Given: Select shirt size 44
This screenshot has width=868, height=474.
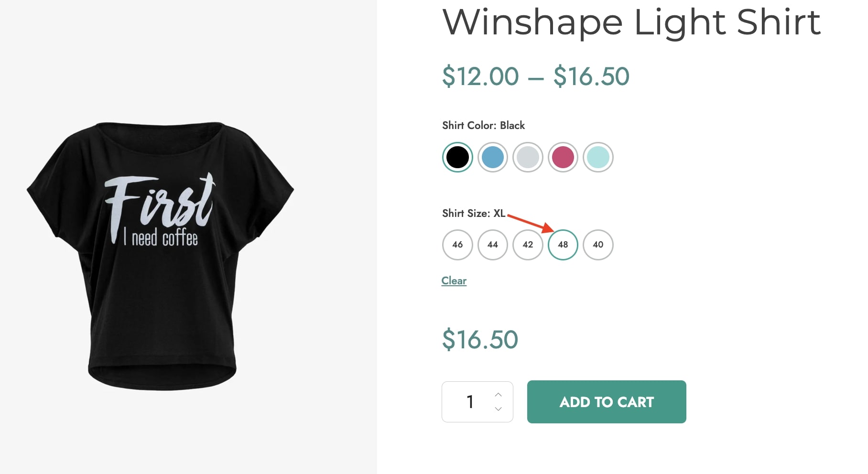Looking at the screenshot, I should 493,245.
